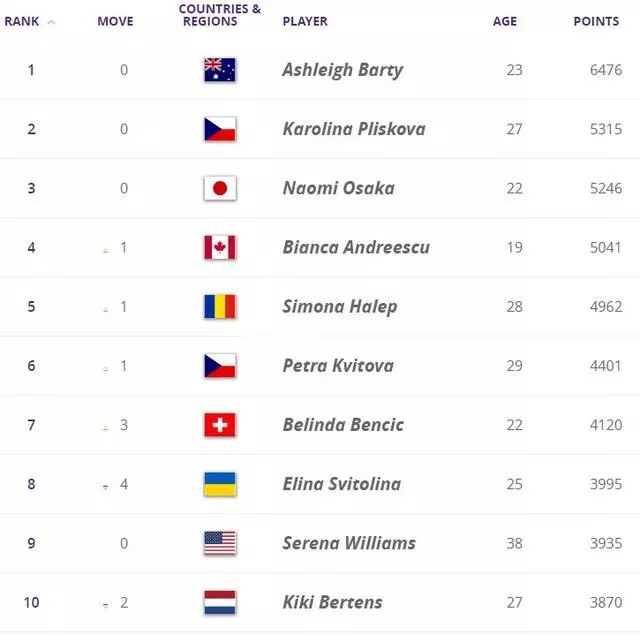Open Karolina Pliskova's player profile
The image size is (640, 635).
point(354,129)
